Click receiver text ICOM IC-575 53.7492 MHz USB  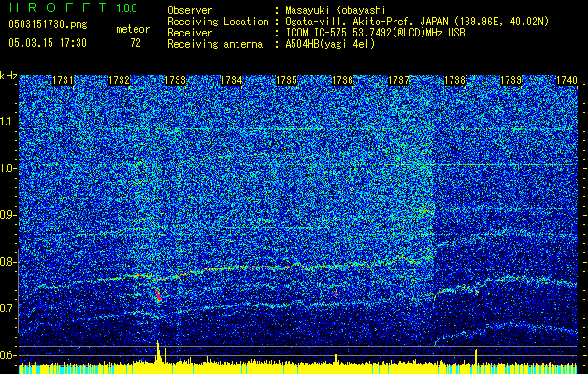click(376, 33)
